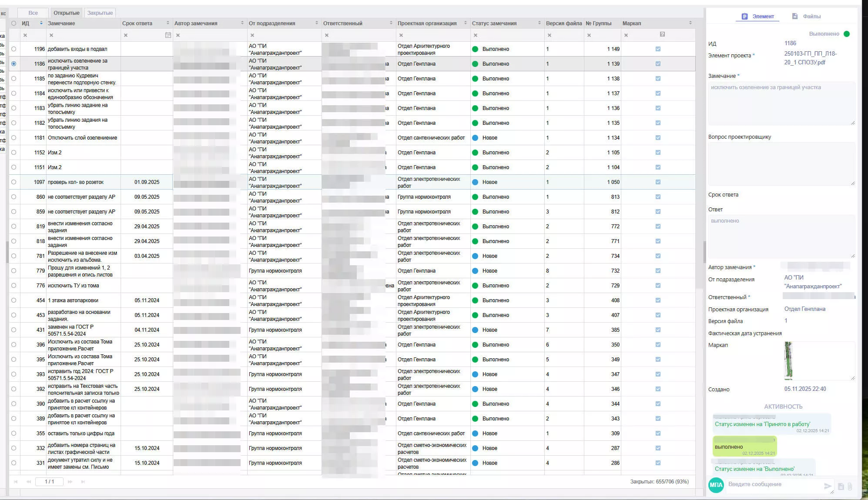Select the radio button for row 1196

pyautogui.click(x=14, y=49)
